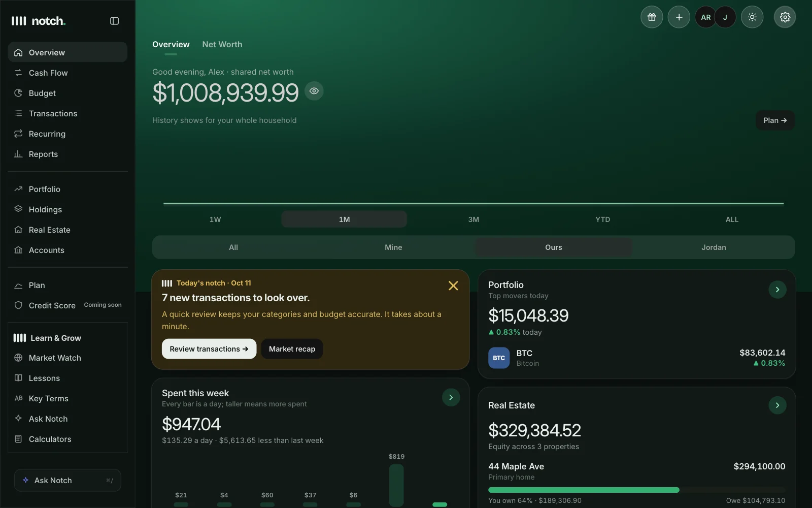Expand Real Estate card chevron
Image resolution: width=812 pixels, height=508 pixels.
click(777, 405)
